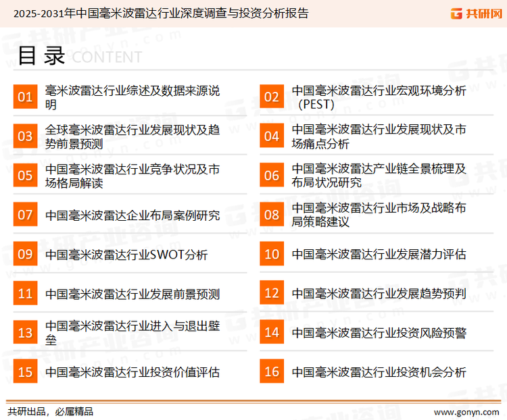
Task: Click the orange 04 number badge
Action: 272,136
